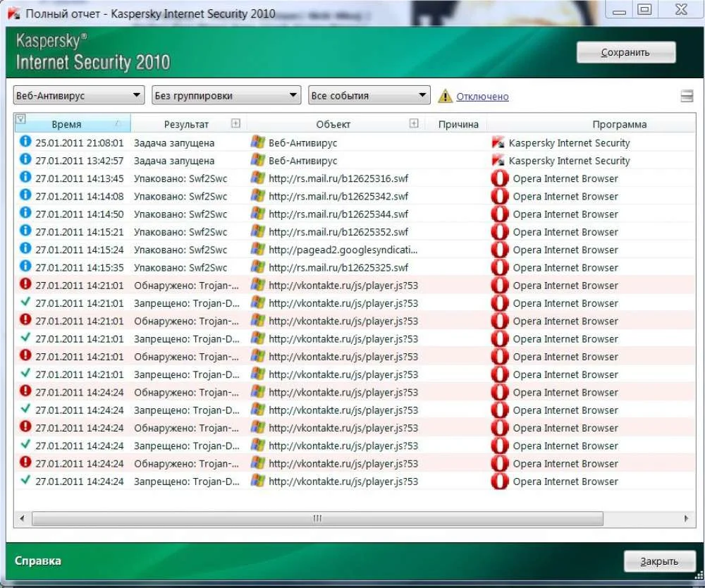
Task: Click the Сохранить button
Action: (x=626, y=53)
